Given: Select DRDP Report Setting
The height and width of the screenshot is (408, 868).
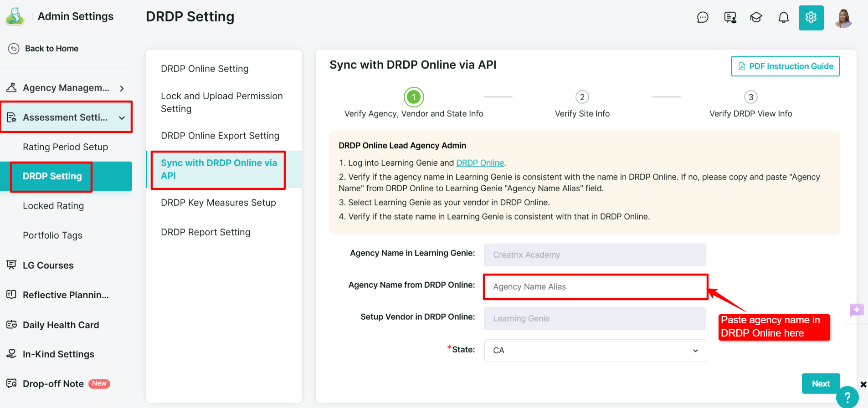Looking at the screenshot, I should [x=205, y=232].
